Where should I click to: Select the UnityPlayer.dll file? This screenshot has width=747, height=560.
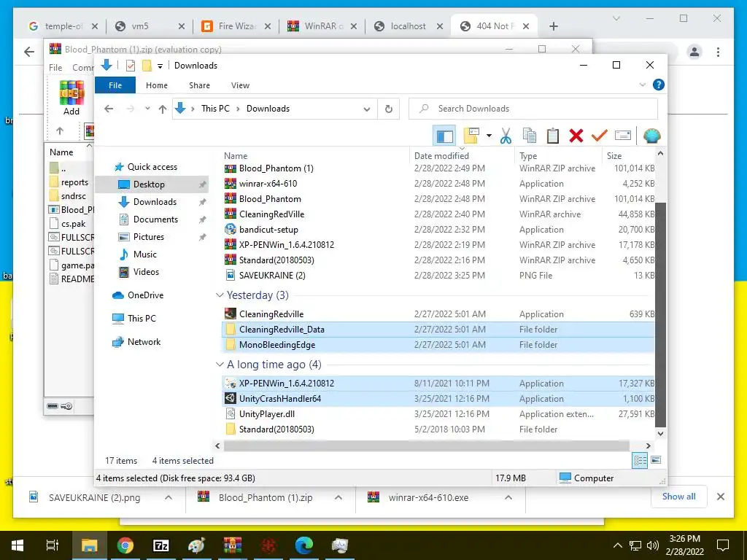[x=438, y=414]
